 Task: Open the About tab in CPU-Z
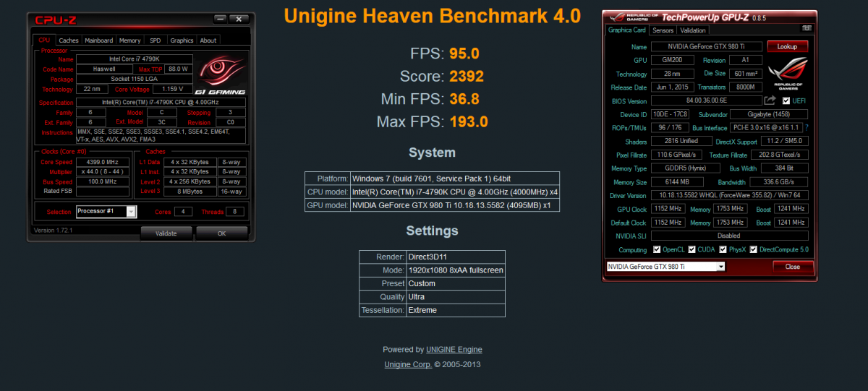tap(208, 40)
